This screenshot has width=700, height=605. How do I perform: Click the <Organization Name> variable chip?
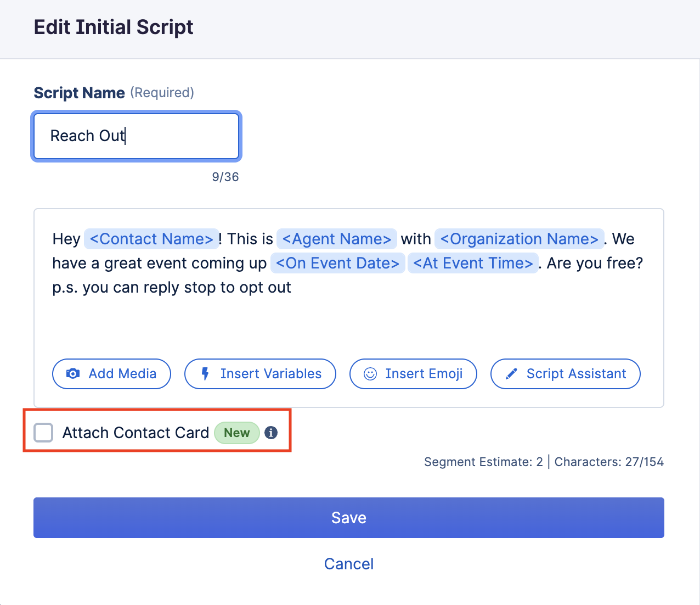[519, 239]
